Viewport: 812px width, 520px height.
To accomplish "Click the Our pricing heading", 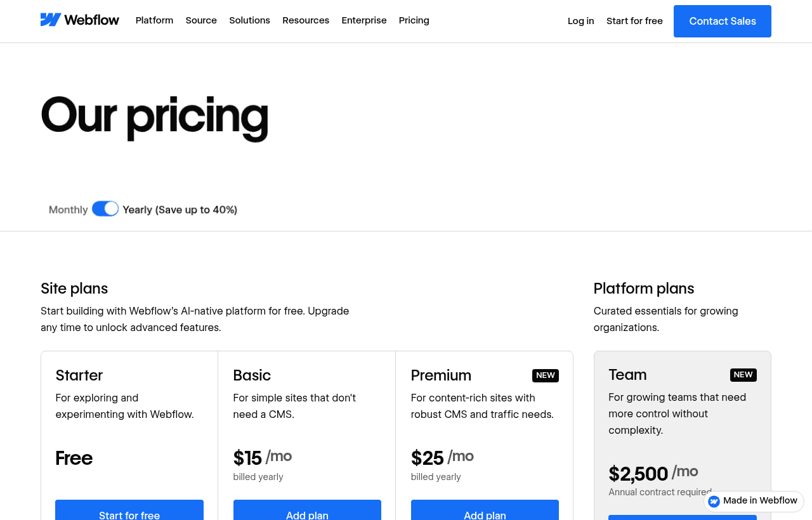I will (155, 116).
